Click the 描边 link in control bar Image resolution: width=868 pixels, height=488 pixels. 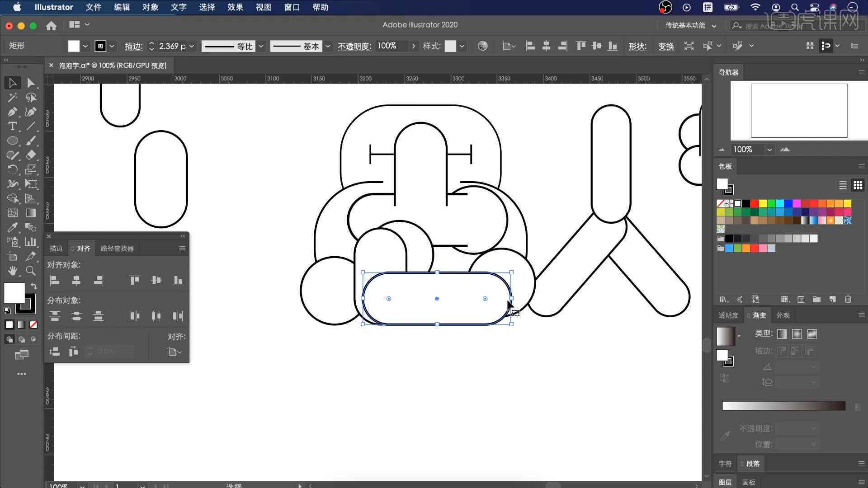(134, 46)
